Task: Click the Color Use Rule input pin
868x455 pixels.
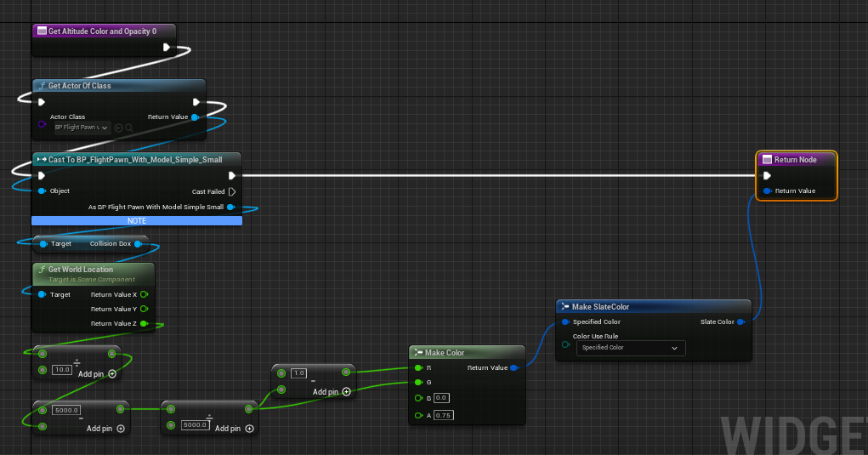Action: [565, 344]
